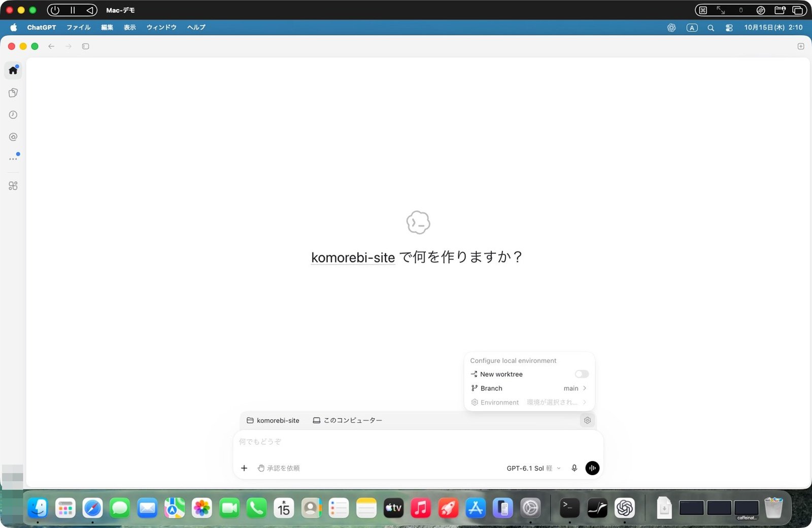Open the three-dots more menu in sidebar

tap(13, 158)
